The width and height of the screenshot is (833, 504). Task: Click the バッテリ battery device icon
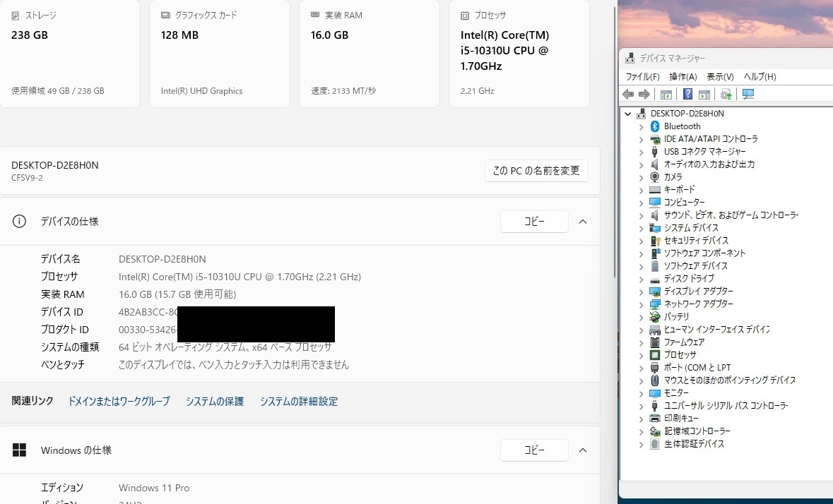point(654,317)
